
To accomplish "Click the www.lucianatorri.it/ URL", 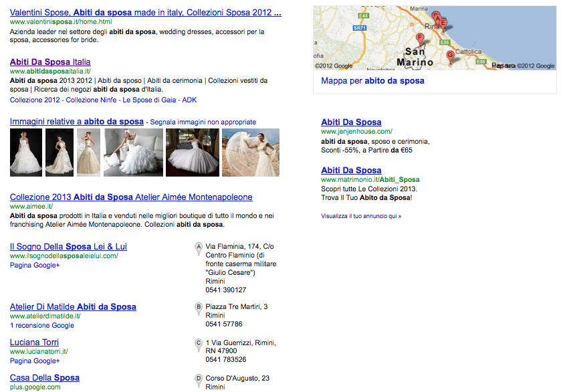I will coord(39,351).
